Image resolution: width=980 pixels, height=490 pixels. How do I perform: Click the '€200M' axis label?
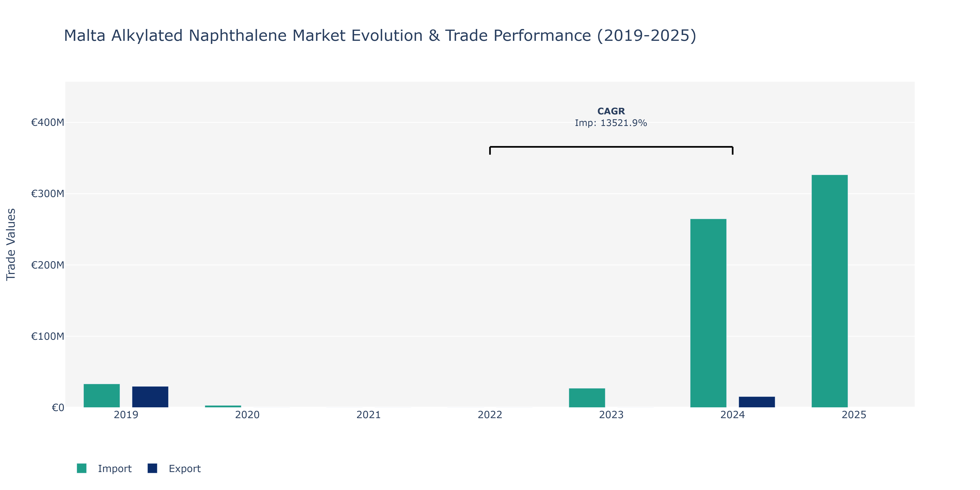[48, 265]
